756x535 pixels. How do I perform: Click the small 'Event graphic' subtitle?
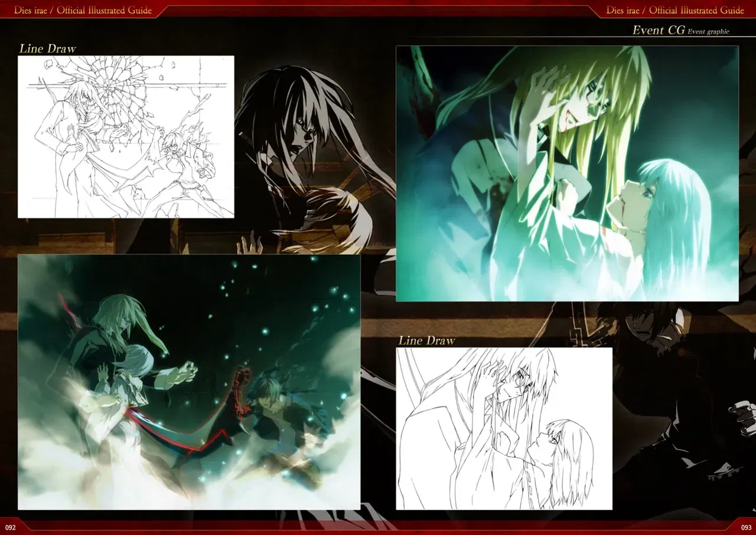point(708,32)
